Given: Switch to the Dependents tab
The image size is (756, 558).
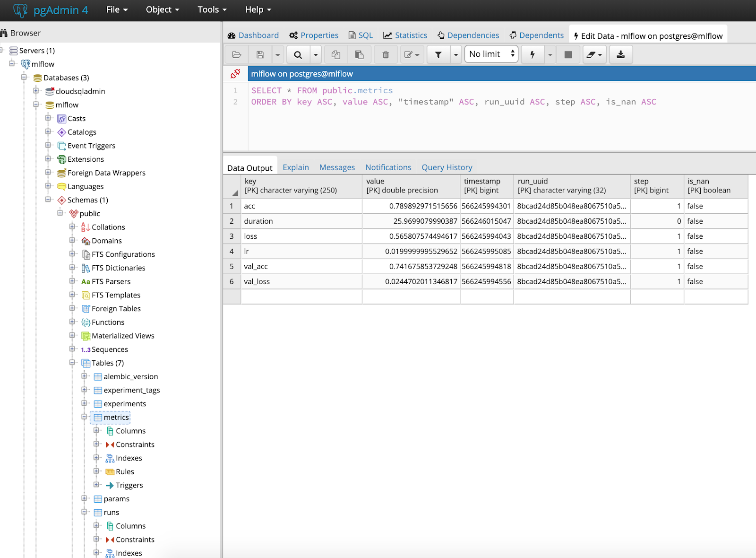Looking at the screenshot, I should (537, 35).
